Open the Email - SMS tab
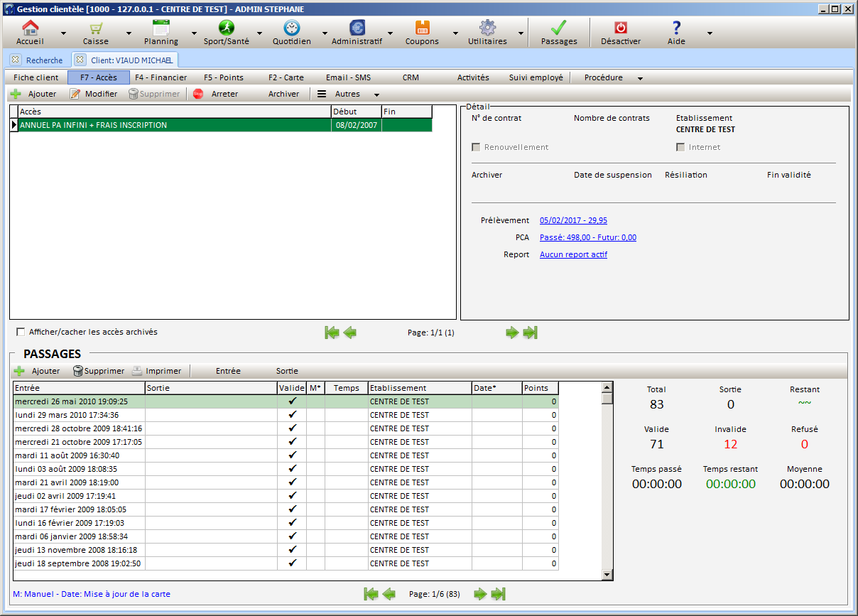The height and width of the screenshot is (616, 858). coord(348,77)
